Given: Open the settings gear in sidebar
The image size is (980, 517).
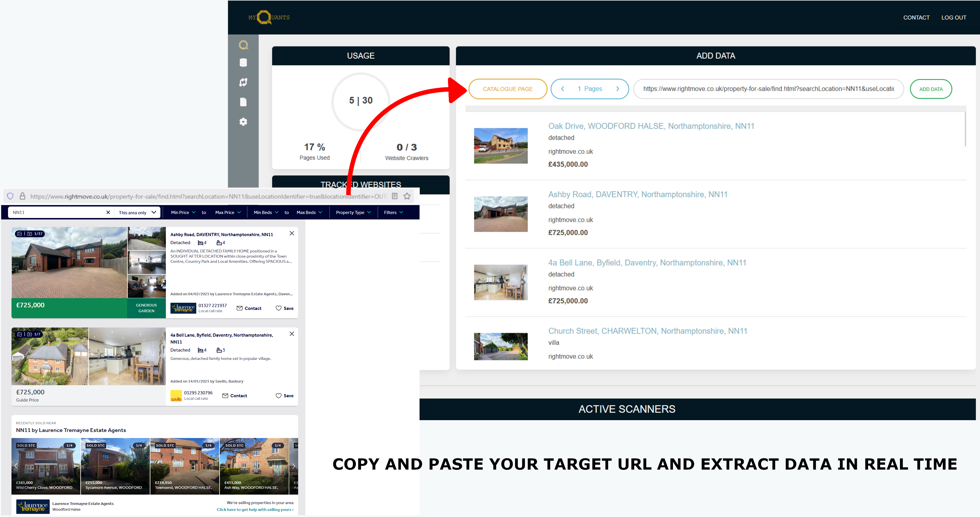Looking at the screenshot, I should (x=243, y=122).
